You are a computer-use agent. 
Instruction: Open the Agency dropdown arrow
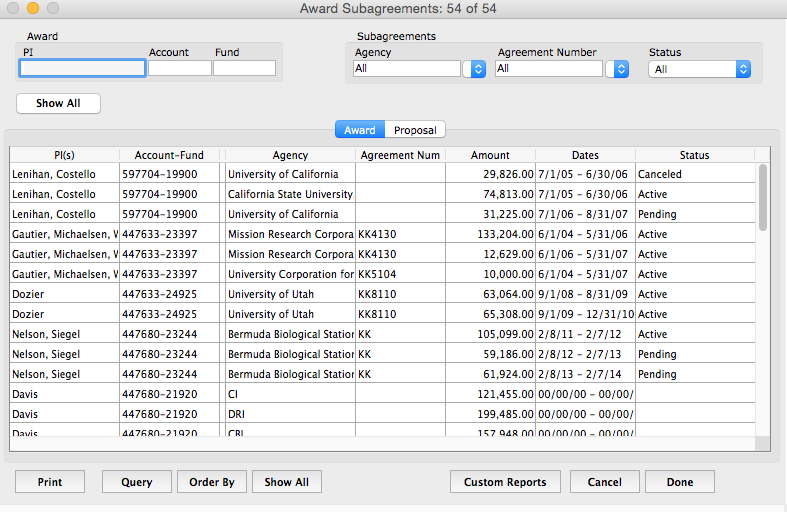coord(477,69)
